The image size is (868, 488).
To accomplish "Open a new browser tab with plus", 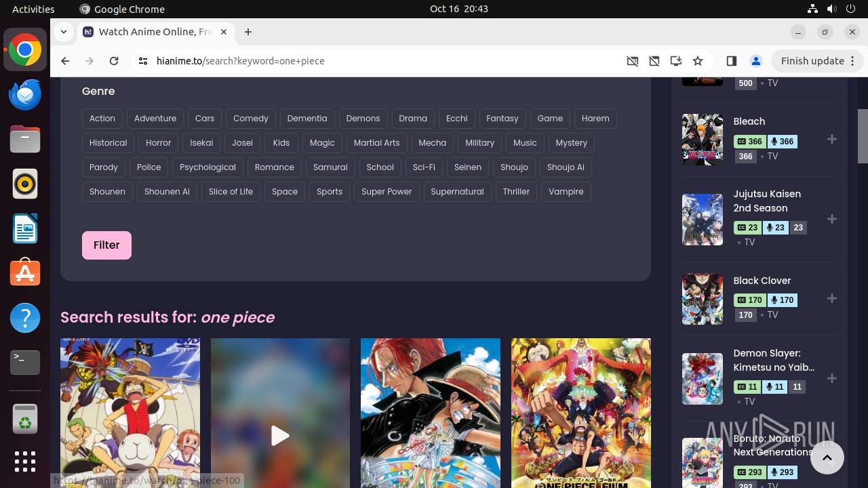I will 248,32.
